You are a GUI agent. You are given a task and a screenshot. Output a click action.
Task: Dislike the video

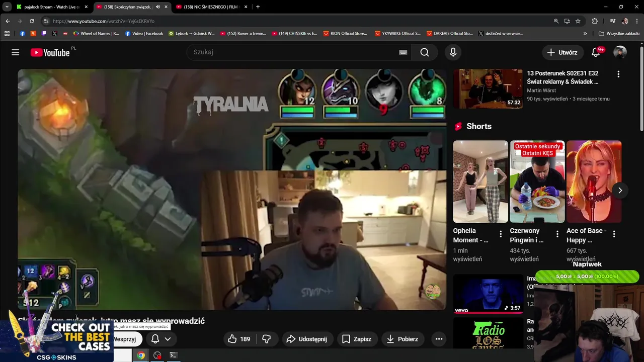pos(267,339)
